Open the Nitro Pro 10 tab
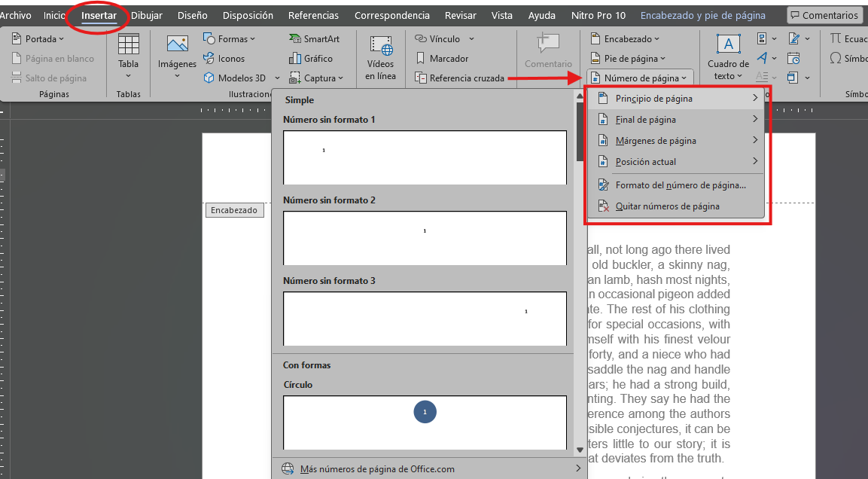This screenshot has height=479, width=868. 598,16
